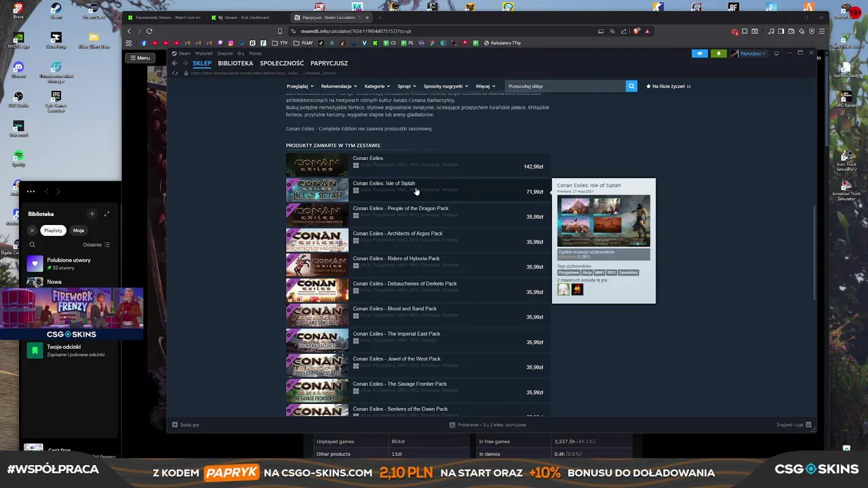
Task: Open the Wyświetl menu
Action: click(x=203, y=54)
